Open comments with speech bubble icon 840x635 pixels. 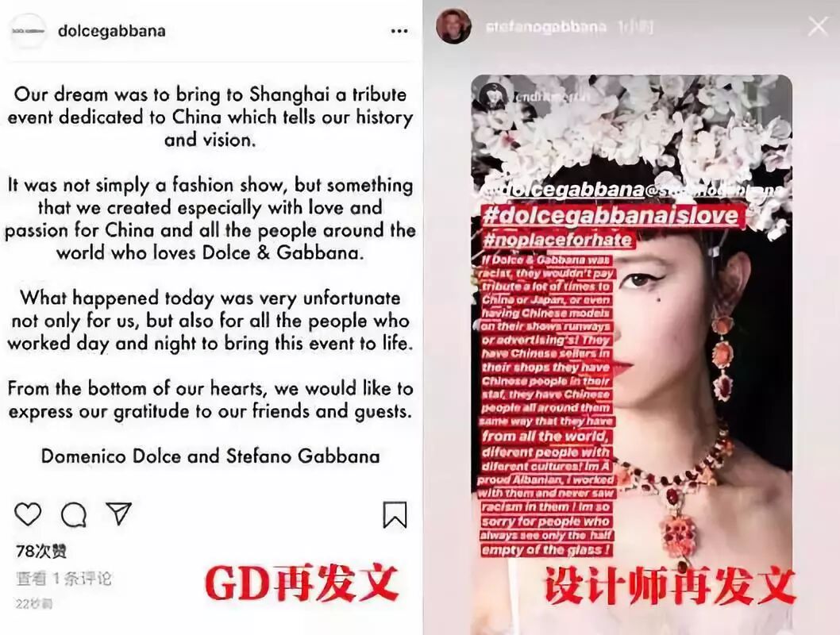click(74, 515)
